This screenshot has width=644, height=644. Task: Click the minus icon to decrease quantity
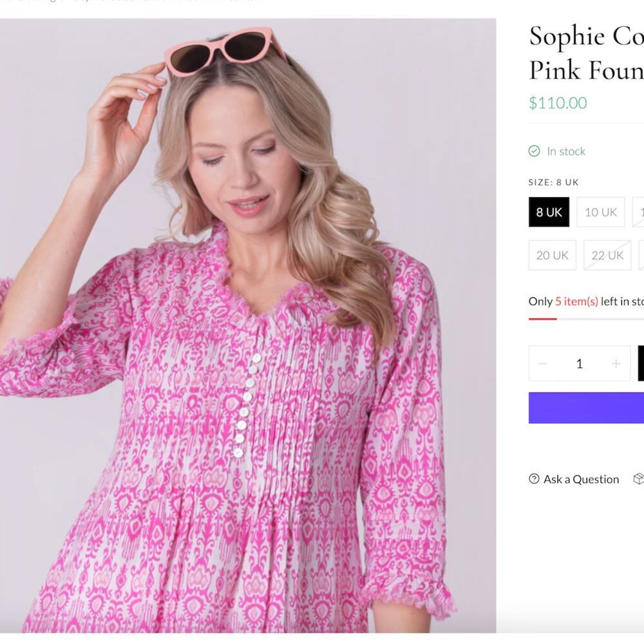542,363
